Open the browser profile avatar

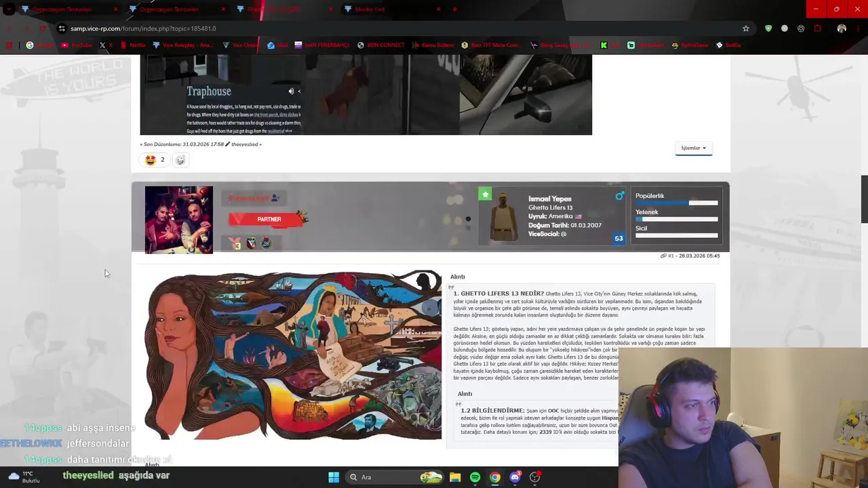pos(842,28)
